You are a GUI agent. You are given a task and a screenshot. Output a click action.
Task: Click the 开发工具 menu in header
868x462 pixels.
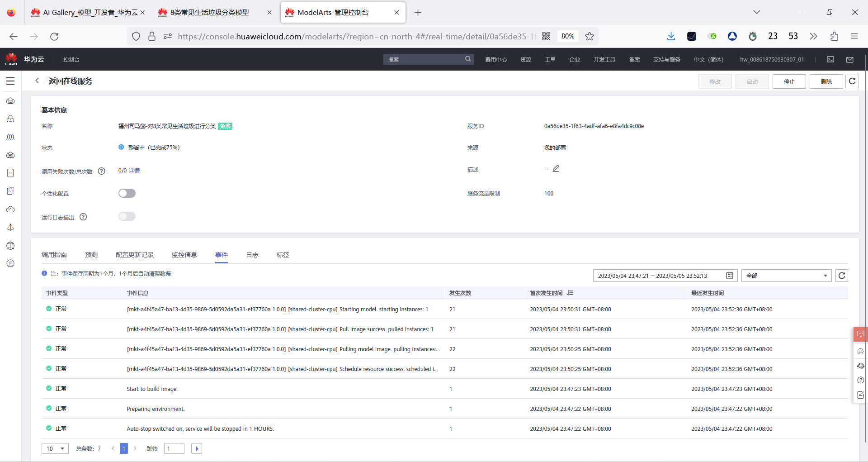tap(604, 59)
